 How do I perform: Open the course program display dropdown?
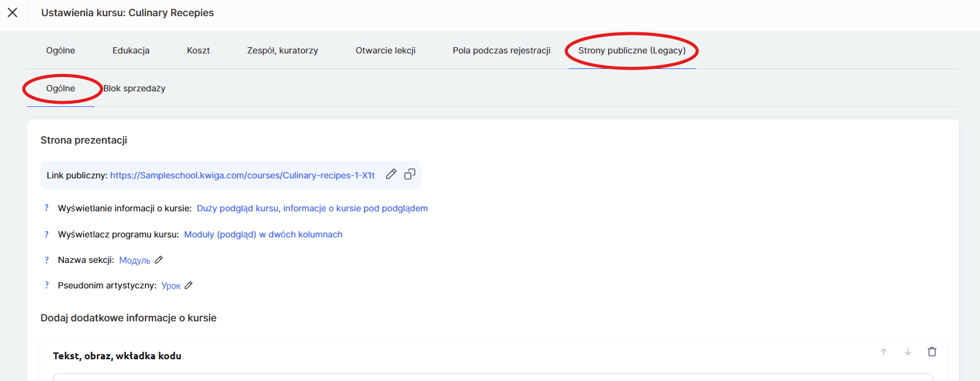263,234
